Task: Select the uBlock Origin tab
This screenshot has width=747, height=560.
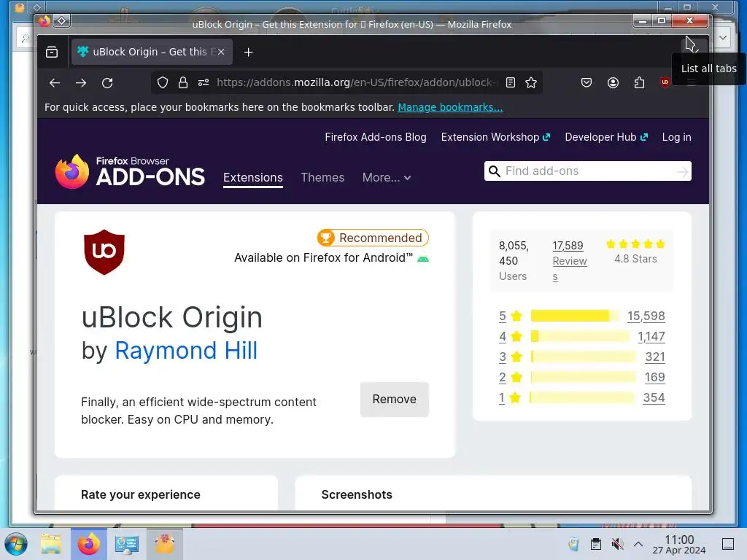Action: pos(152,52)
